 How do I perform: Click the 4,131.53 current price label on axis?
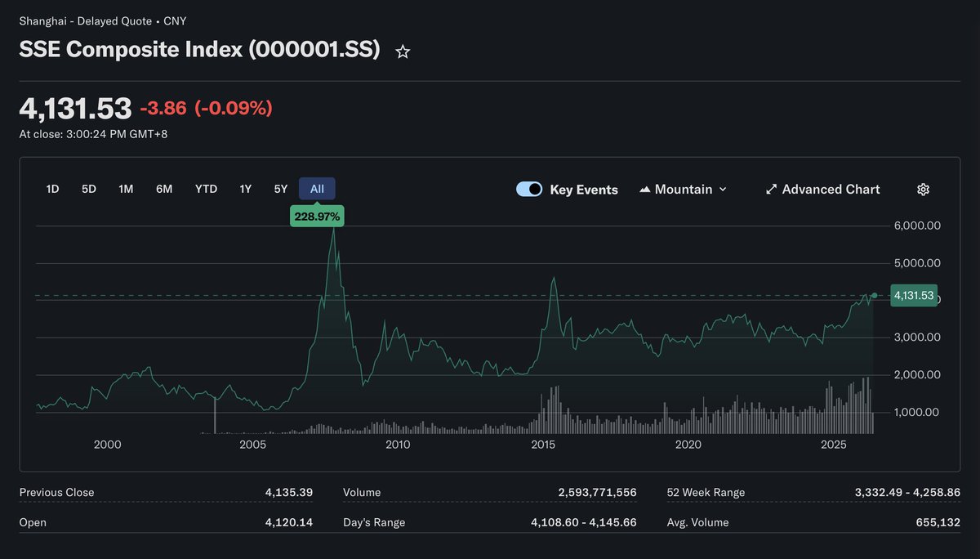click(914, 295)
